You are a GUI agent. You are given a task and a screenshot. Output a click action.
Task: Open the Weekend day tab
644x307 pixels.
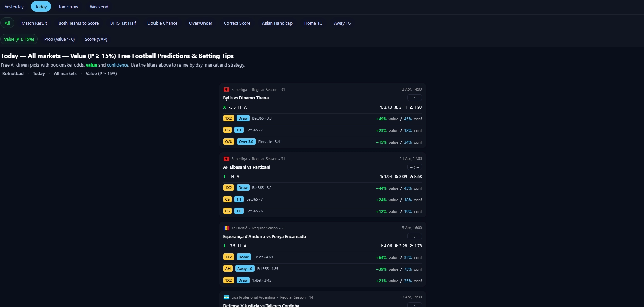point(99,7)
